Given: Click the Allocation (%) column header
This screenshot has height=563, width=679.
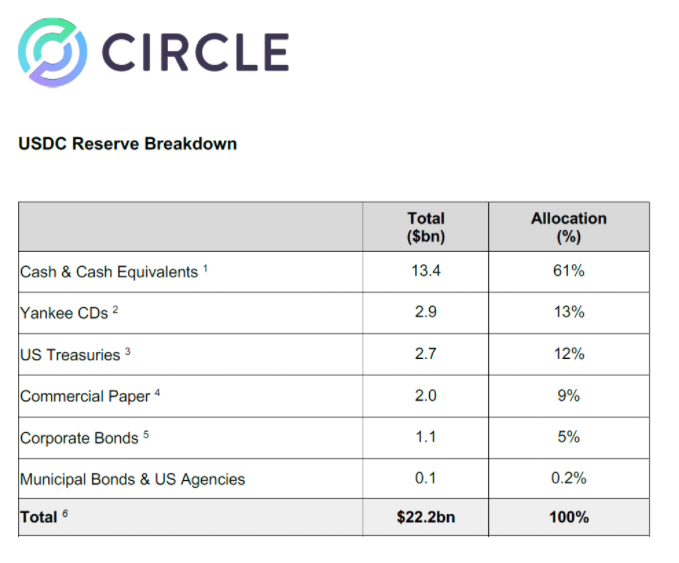Looking at the screenshot, I should pos(569,227).
